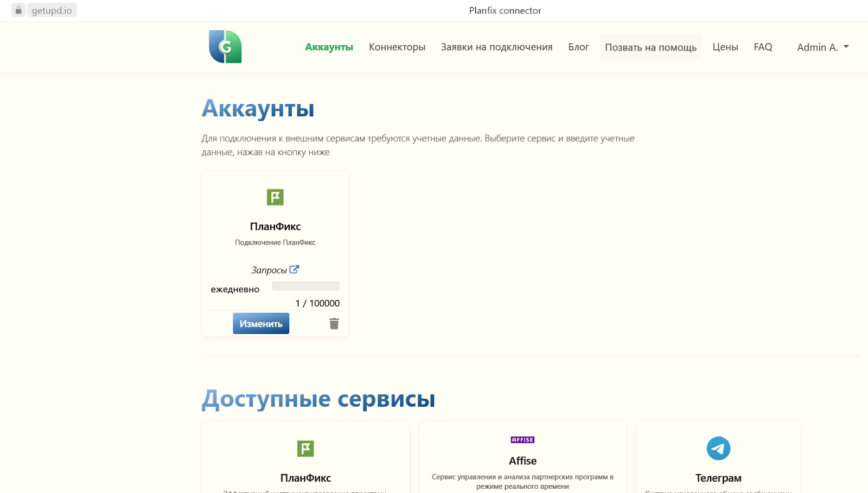Go to Заявки на подключения
The image size is (868, 493).
(496, 47)
